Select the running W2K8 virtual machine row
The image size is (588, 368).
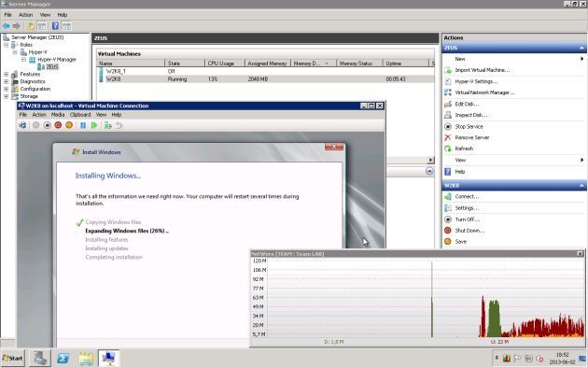pos(265,79)
